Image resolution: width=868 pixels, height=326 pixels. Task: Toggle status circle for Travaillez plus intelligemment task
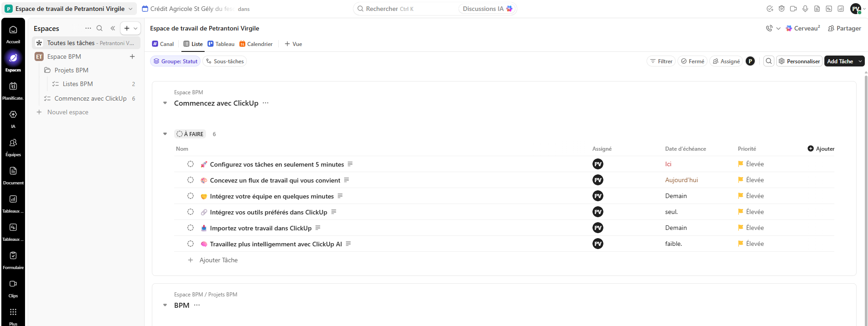pos(191,244)
